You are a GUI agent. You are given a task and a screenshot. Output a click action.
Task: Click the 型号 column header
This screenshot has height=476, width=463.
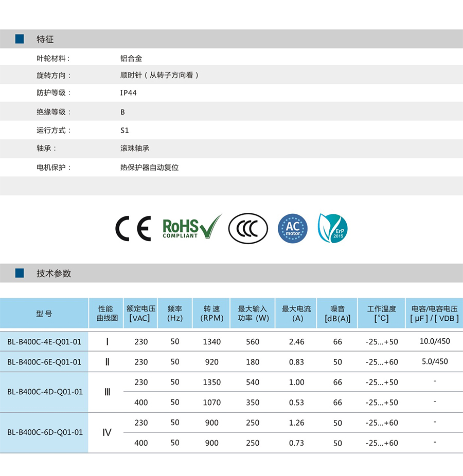click(x=44, y=314)
